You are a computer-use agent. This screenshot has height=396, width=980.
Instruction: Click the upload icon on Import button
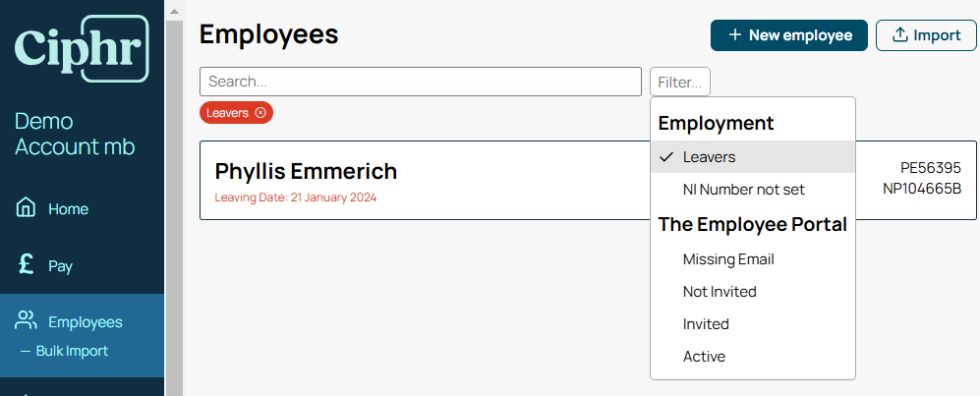point(899,35)
